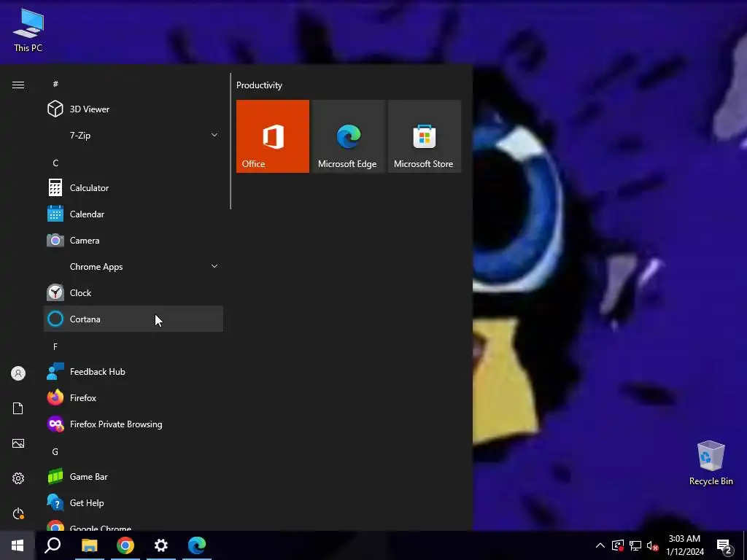This screenshot has height=560, width=747.
Task: Open the notification Action Center
Action: pos(724,547)
